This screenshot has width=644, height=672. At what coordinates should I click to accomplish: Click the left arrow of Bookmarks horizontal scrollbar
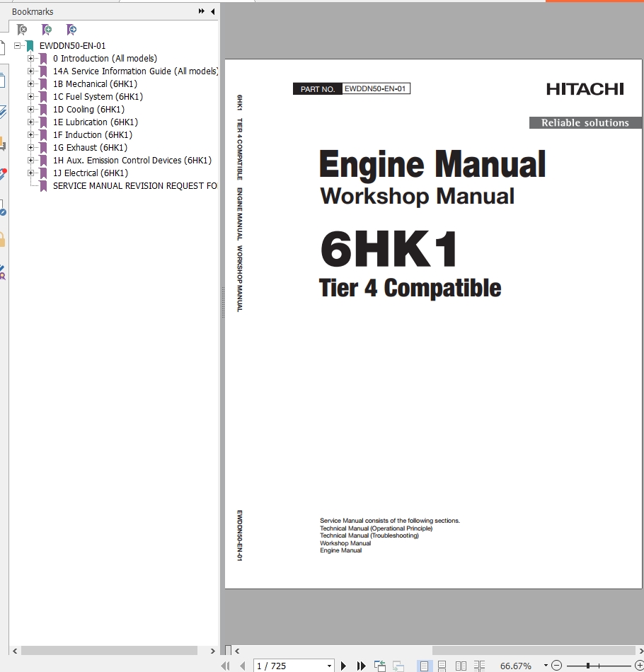tap(15, 651)
